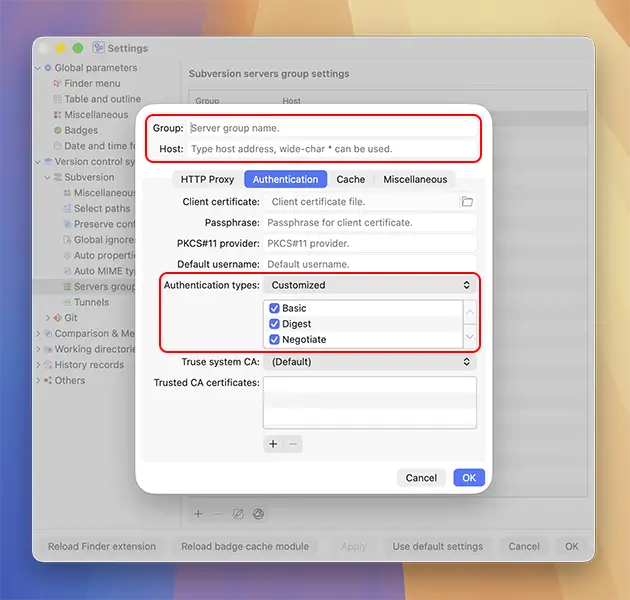Expand the Comparison & Merge node
This screenshot has width=630, height=600.
[x=38, y=334]
